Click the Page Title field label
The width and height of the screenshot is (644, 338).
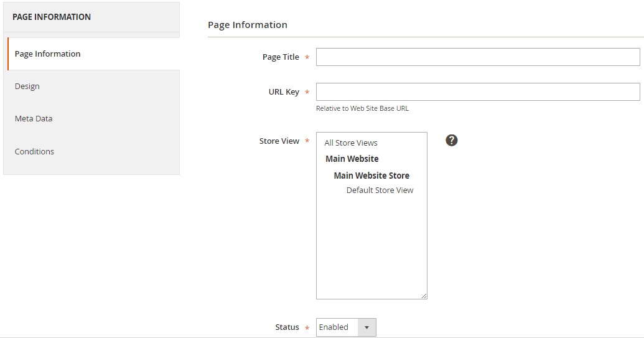point(281,57)
